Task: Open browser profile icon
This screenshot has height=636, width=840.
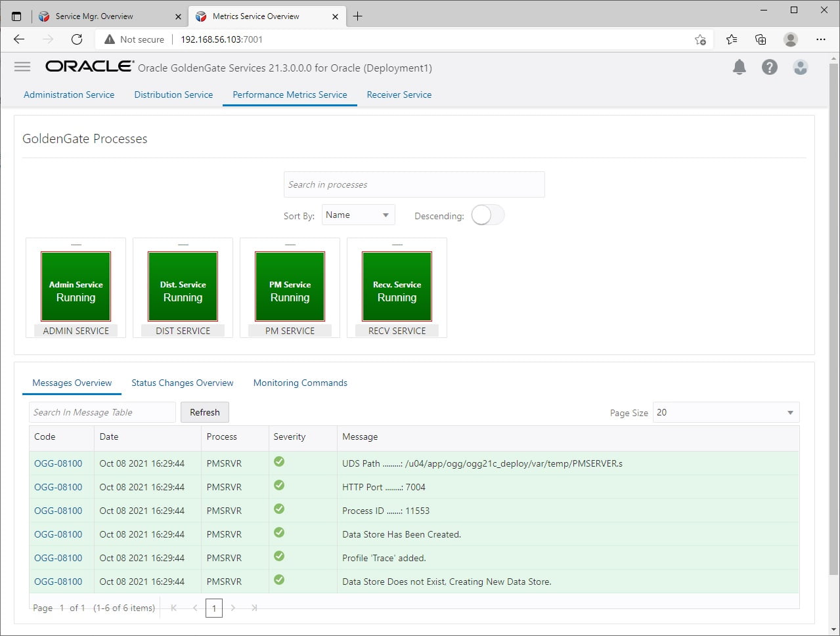Action: 791,39
